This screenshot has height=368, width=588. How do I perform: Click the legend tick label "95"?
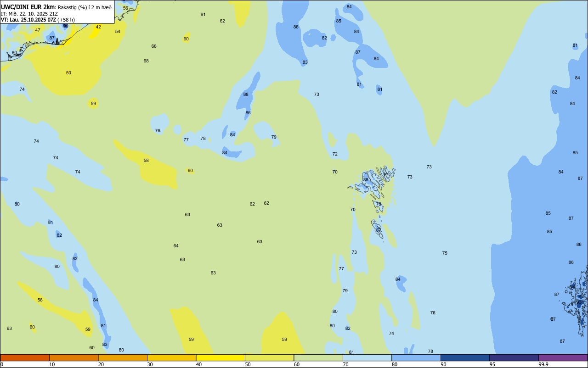point(492,364)
